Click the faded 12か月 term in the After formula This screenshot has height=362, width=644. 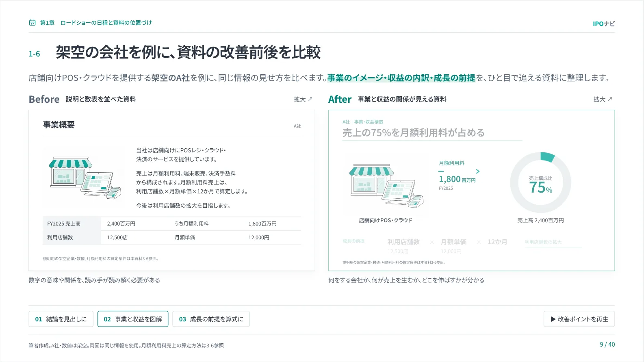(x=497, y=242)
